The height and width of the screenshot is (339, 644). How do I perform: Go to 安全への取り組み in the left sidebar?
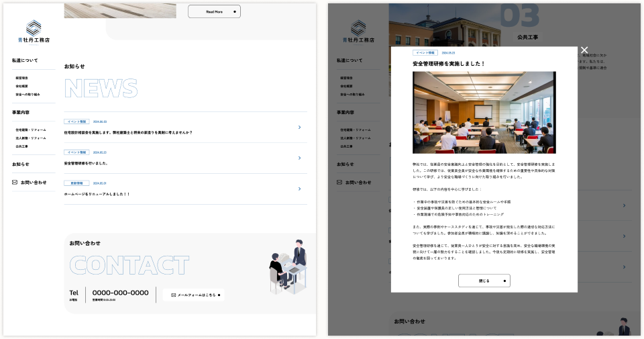click(x=28, y=94)
